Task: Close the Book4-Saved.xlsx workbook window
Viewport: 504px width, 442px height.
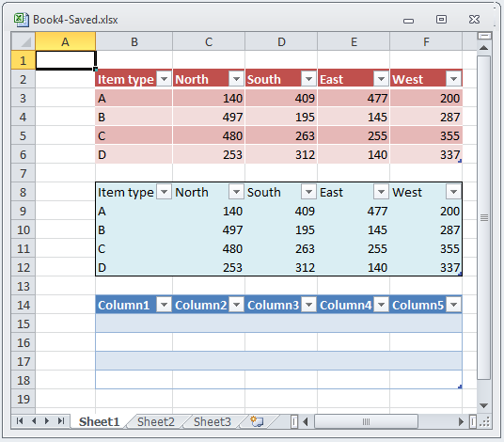Action: click(475, 20)
